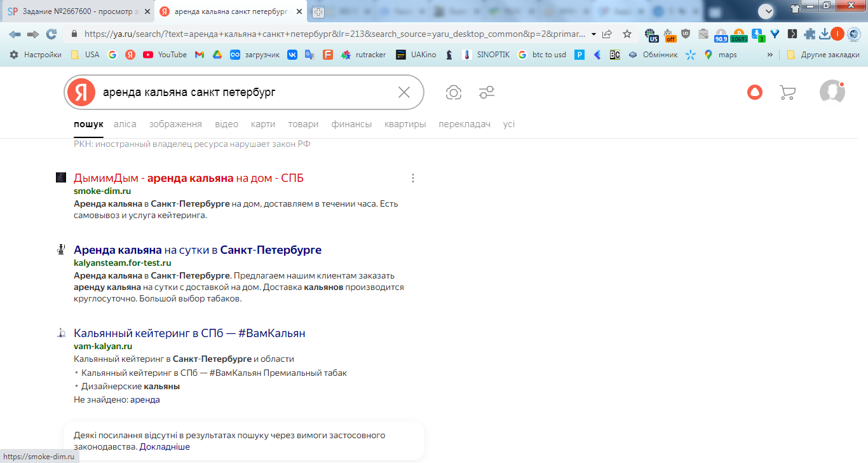Click the аренда not-found keyword link

click(145, 399)
